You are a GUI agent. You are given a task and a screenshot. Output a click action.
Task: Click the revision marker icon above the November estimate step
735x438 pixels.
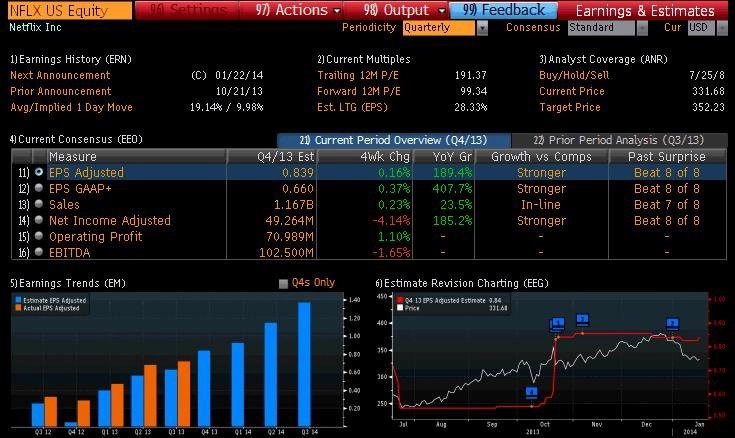[582, 320]
